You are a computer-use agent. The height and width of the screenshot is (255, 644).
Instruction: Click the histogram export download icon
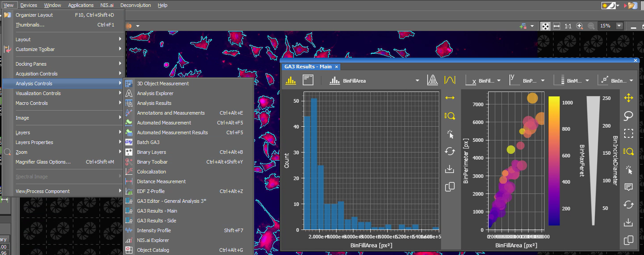(450, 169)
